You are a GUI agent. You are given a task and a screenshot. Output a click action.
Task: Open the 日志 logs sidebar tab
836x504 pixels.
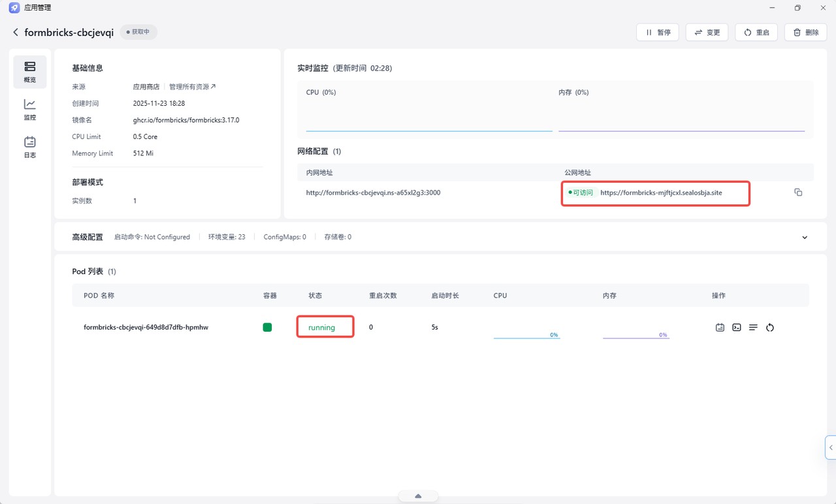pos(30,148)
